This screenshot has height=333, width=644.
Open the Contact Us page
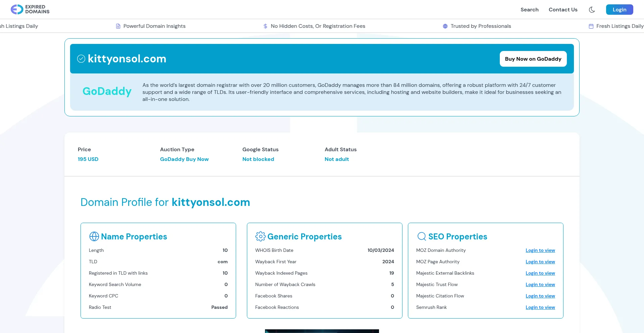[x=563, y=9]
